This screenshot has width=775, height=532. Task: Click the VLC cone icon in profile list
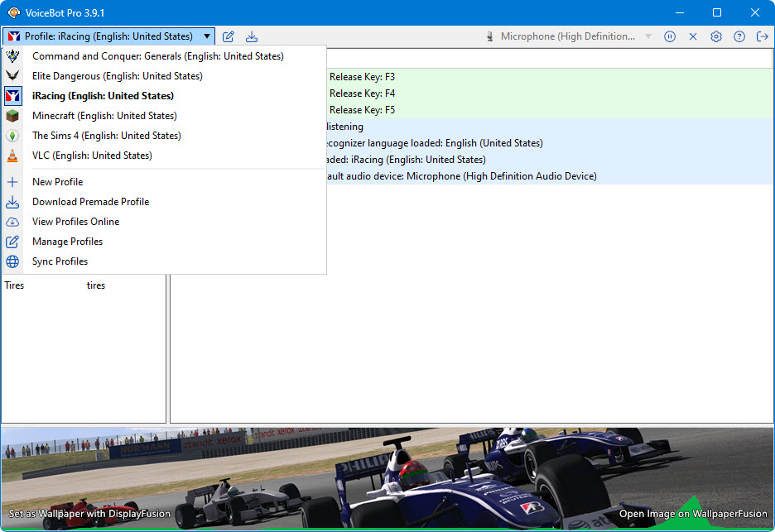12,156
